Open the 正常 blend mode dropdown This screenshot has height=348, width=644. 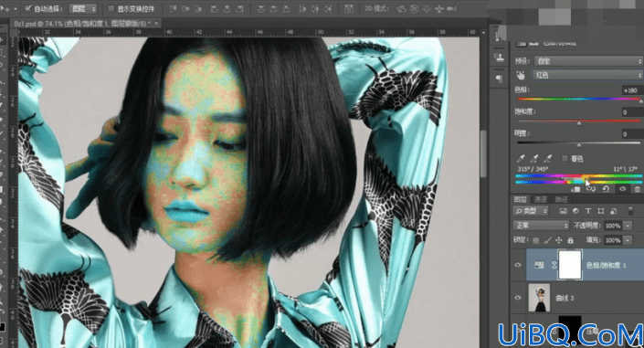pyautogui.click(x=541, y=226)
